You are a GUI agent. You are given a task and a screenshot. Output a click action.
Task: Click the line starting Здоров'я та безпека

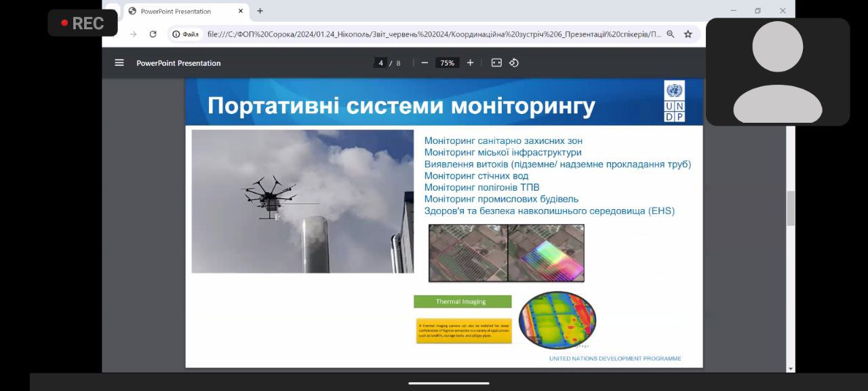[549, 210]
